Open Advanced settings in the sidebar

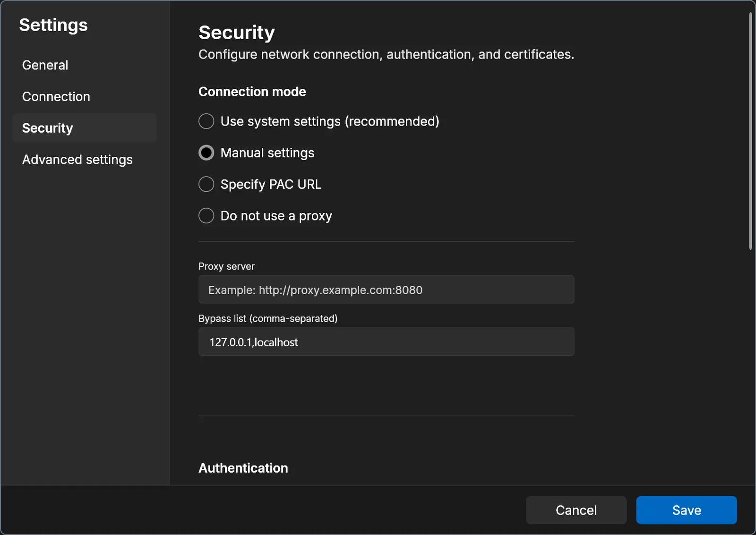[85, 160]
